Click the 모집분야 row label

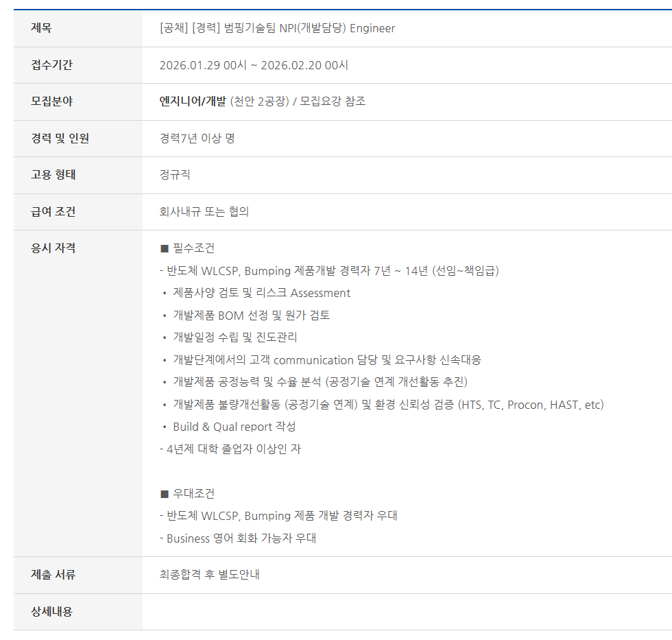point(51,102)
